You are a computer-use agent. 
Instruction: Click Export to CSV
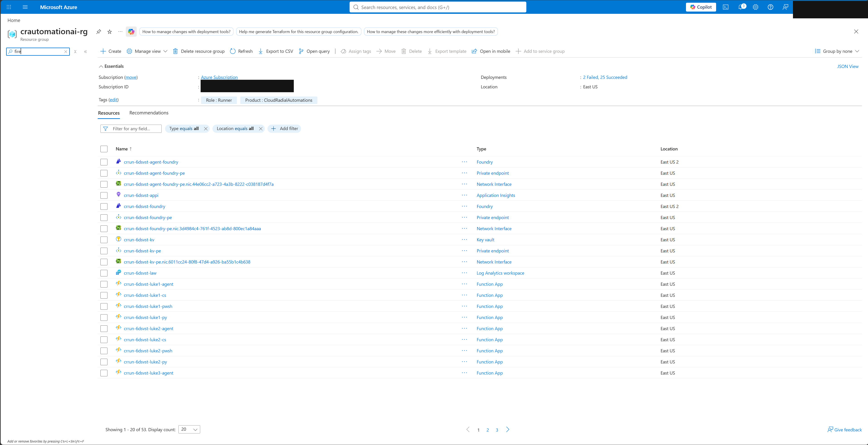[276, 51]
